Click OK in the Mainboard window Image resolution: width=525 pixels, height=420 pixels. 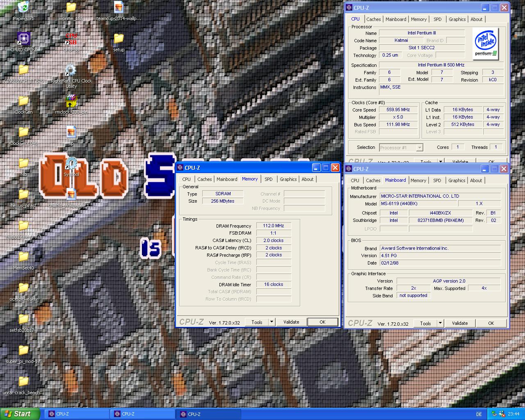click(x=491, y=324)
